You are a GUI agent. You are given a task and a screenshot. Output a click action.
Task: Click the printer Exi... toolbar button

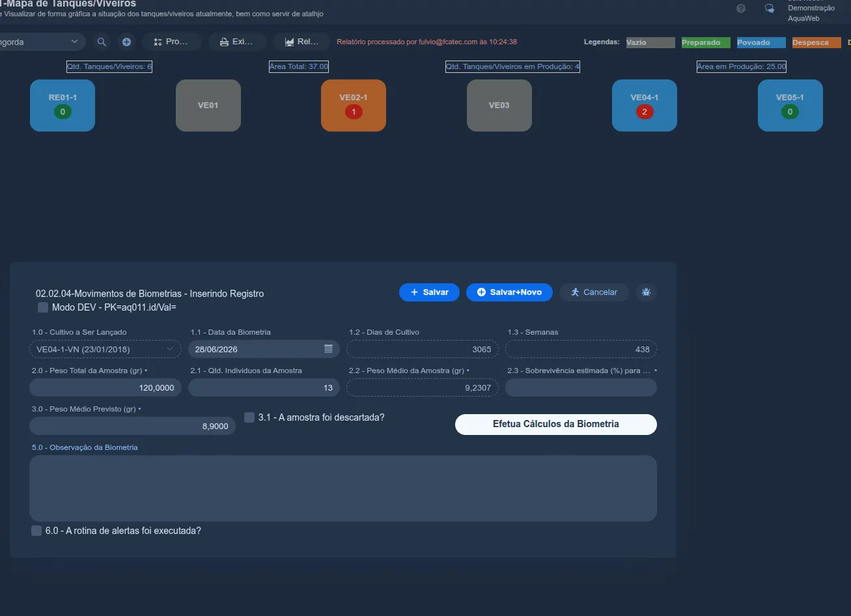(x=238, y=42)
